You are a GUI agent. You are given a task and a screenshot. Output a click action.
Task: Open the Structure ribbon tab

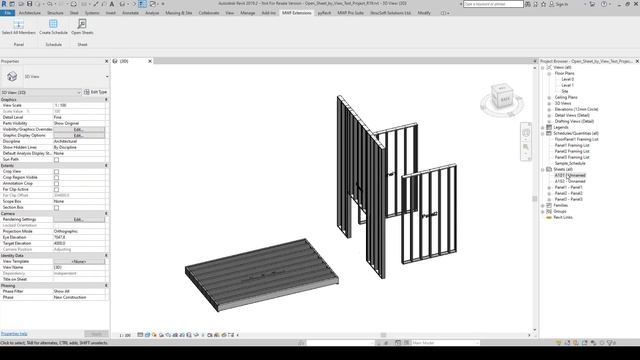coord(56,13)
